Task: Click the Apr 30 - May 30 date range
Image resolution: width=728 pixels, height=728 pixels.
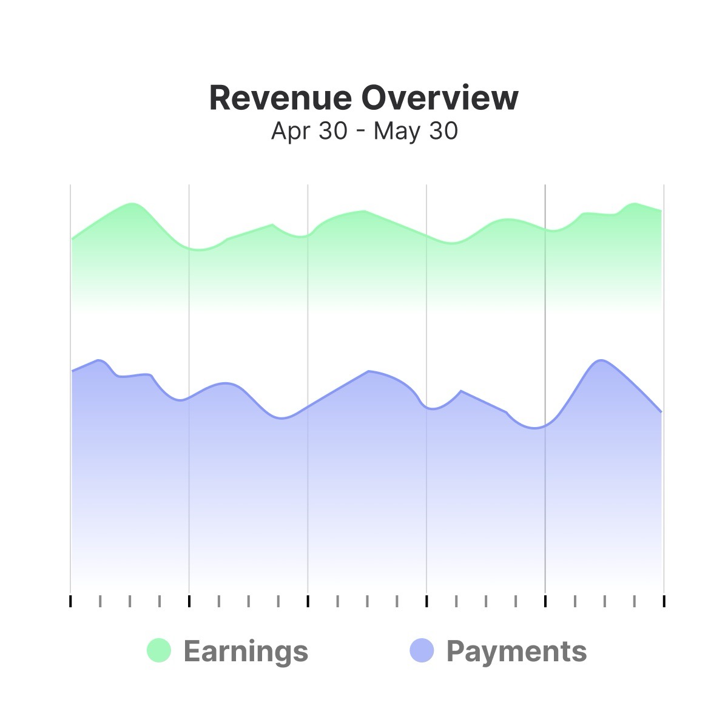Action: click(364, 131)
